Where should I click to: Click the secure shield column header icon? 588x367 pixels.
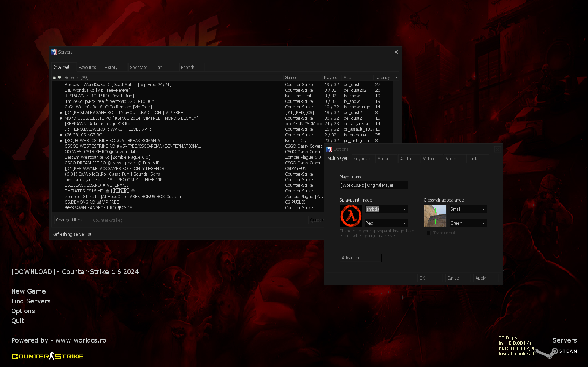click(60, 78)
